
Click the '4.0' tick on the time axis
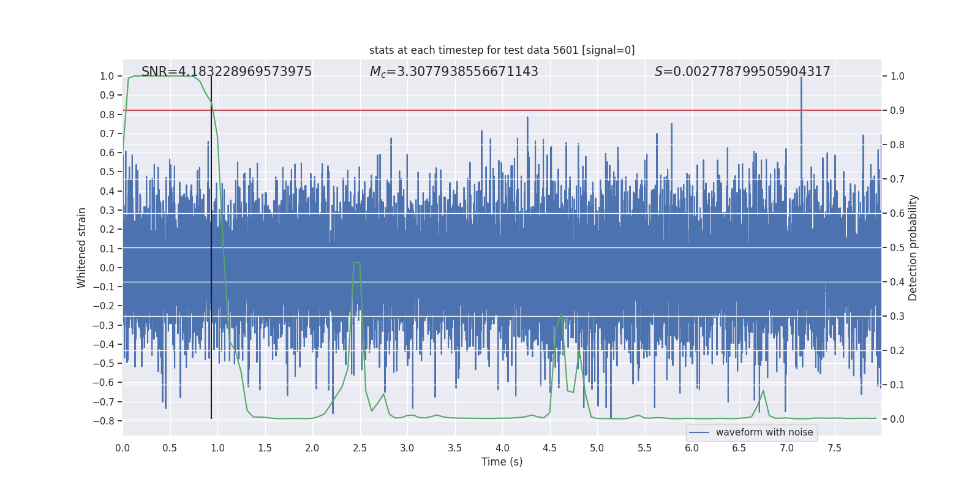[502, 448]
